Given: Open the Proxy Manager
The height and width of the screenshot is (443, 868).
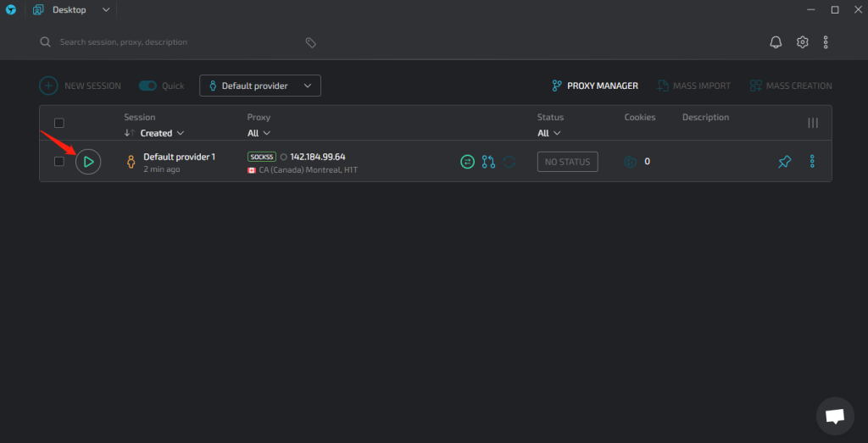Looking at the screenshot, I should [x=594, y=86].
